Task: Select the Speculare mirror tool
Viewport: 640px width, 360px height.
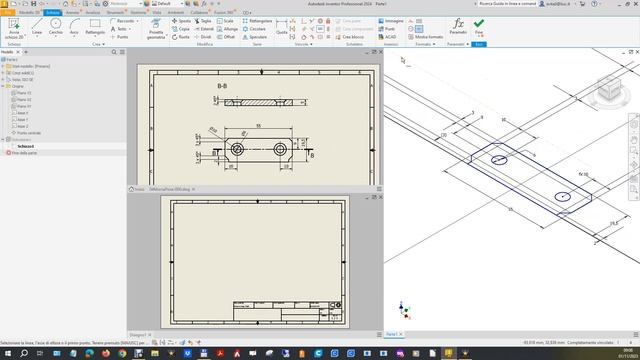Action: 255,37
